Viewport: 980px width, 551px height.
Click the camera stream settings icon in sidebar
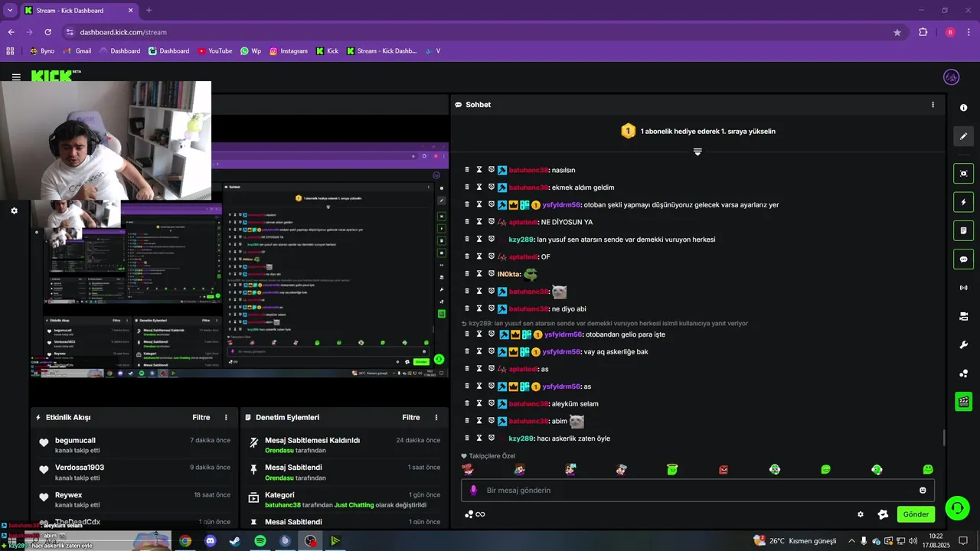(963, 316)
